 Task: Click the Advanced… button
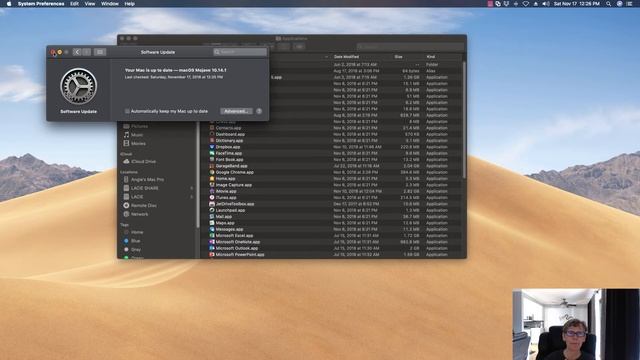click(x=236, y=111)
